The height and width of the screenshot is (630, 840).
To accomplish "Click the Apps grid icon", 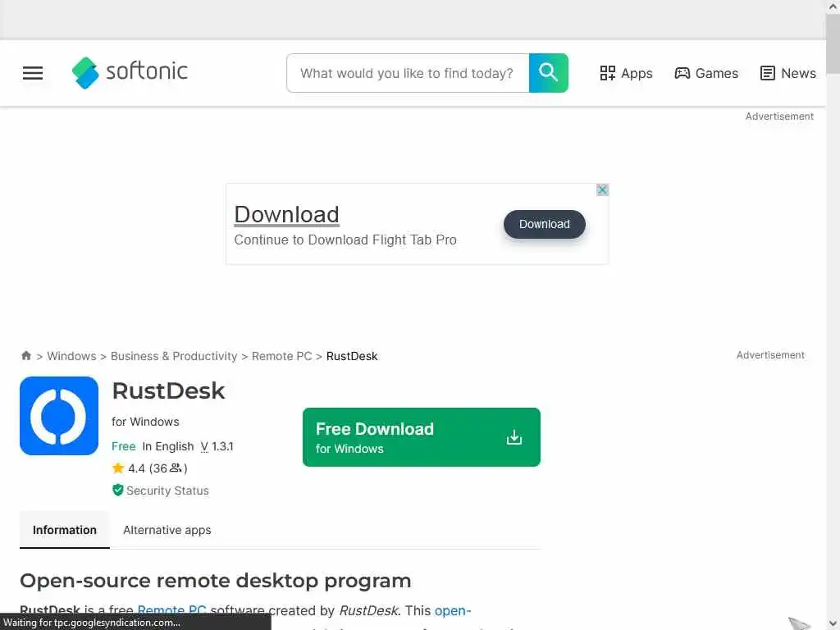I will tap(608, 73).
